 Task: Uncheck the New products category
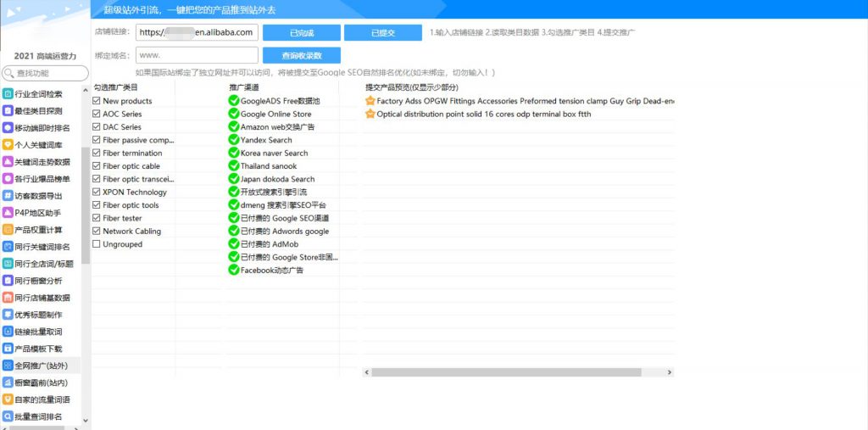[x=97, y=101]
